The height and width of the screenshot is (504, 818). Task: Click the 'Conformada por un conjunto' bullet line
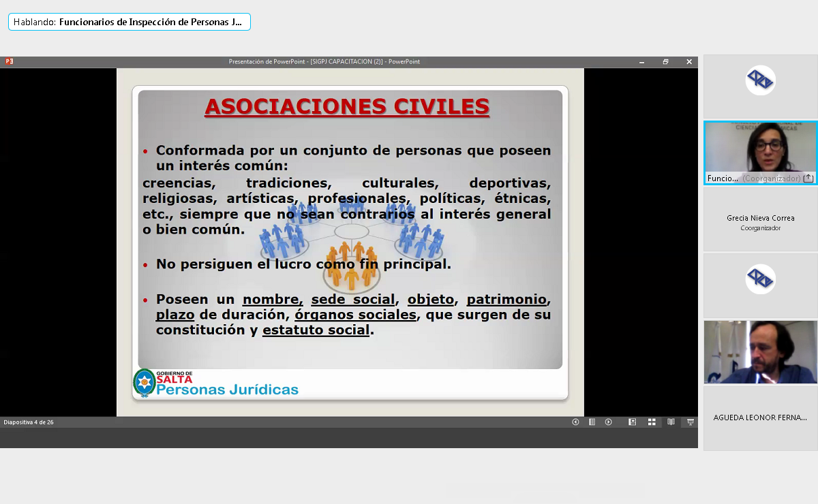click(x=353, y=158)
